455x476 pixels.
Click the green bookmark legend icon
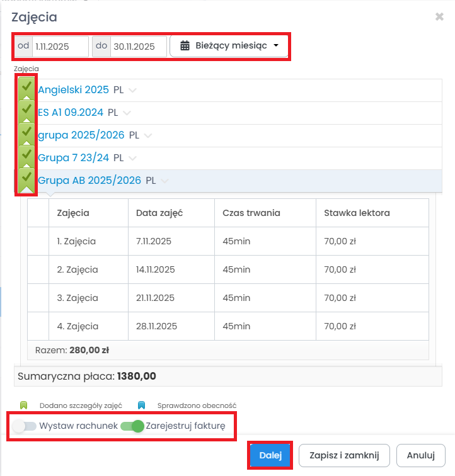click(25, 405)
